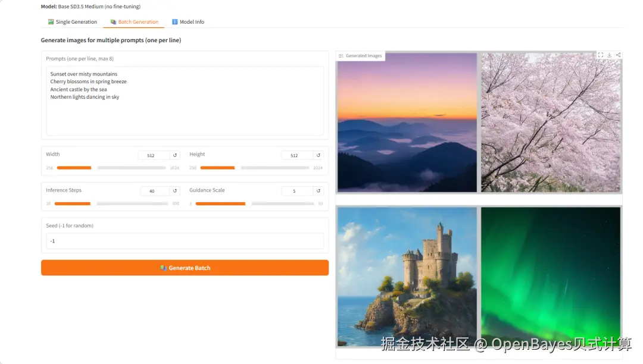
Task: Click the 'Northern lights dancing in sky' prompt line
Action: [85, 97]
